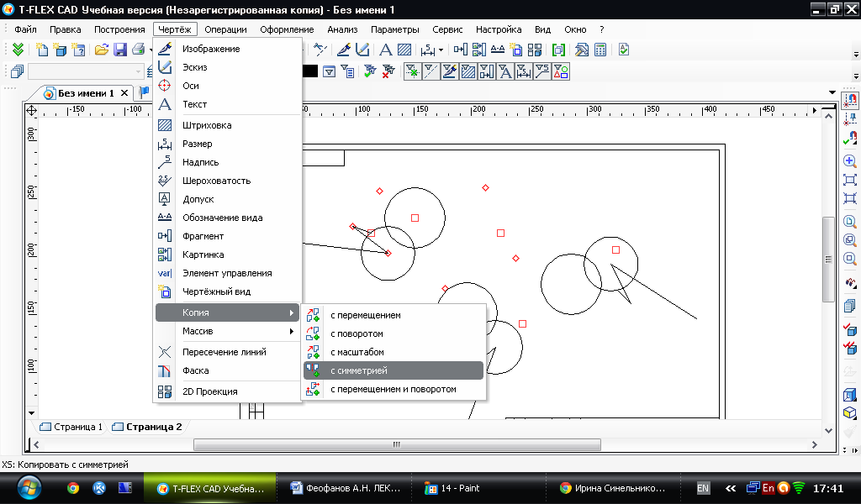Select the text tool icon in toolbar
The image size is (861, 504).
pyautogui.click(x=386, y=50)
